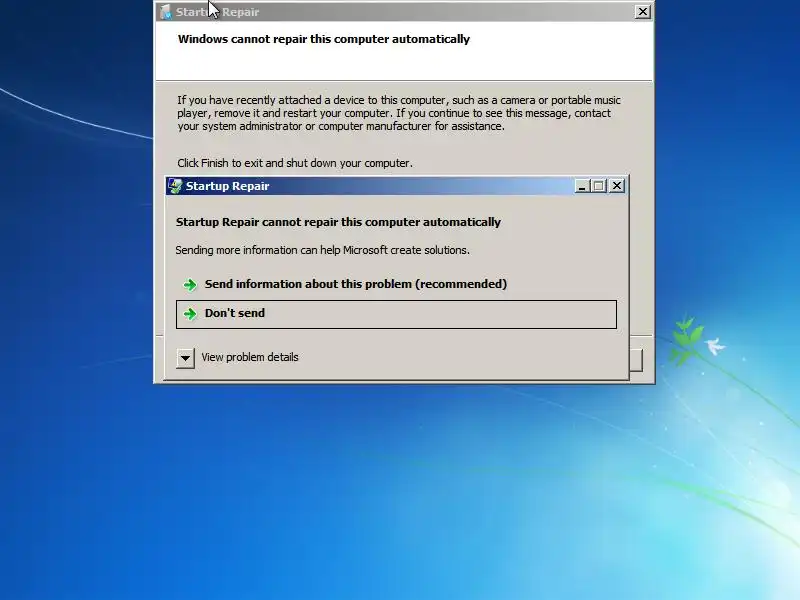This screenshot has width=800, height=600.
Task: Close the background Startup Repair window
Action: coord(642,12)
